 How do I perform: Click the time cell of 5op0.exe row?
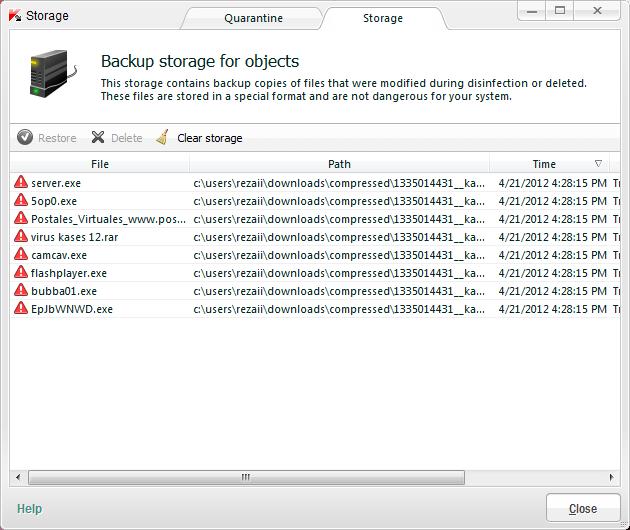[552, 201]
